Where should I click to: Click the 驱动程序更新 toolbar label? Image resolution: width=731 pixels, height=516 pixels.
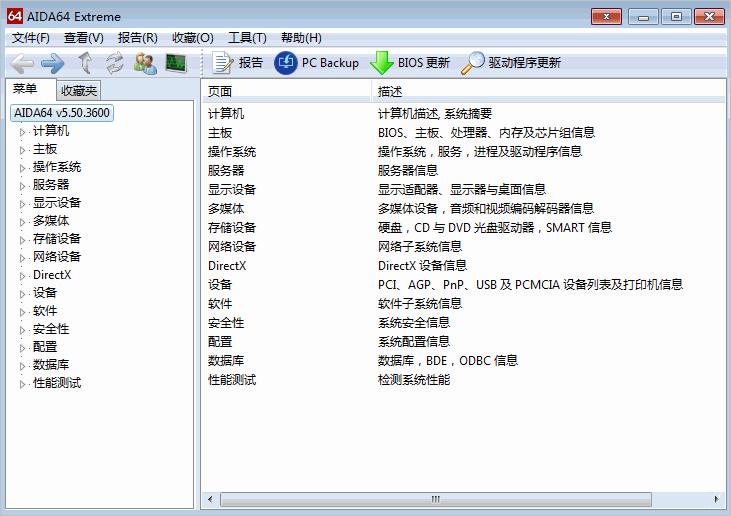[x=524, y=63]
